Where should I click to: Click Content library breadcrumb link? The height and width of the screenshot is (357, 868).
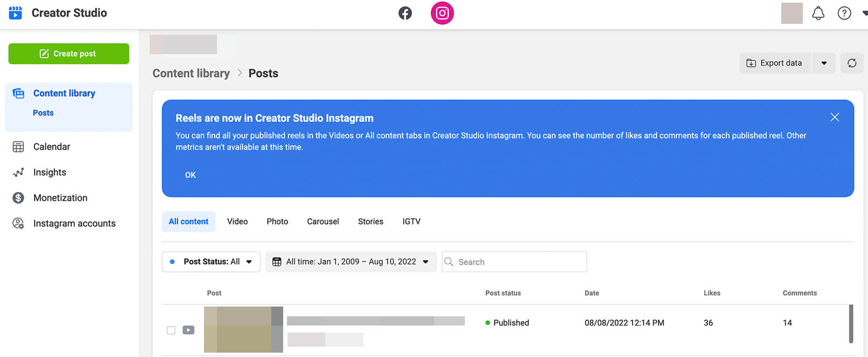point(191,73)
